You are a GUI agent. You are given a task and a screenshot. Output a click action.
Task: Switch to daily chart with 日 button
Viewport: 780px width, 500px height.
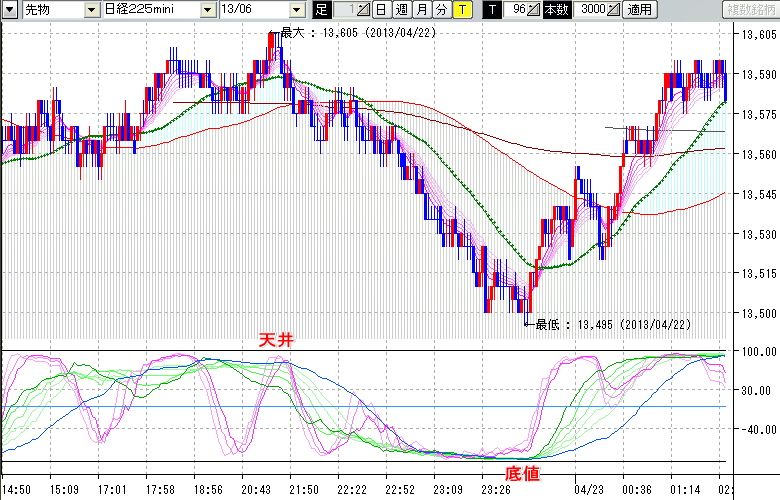tap(381, 9)
